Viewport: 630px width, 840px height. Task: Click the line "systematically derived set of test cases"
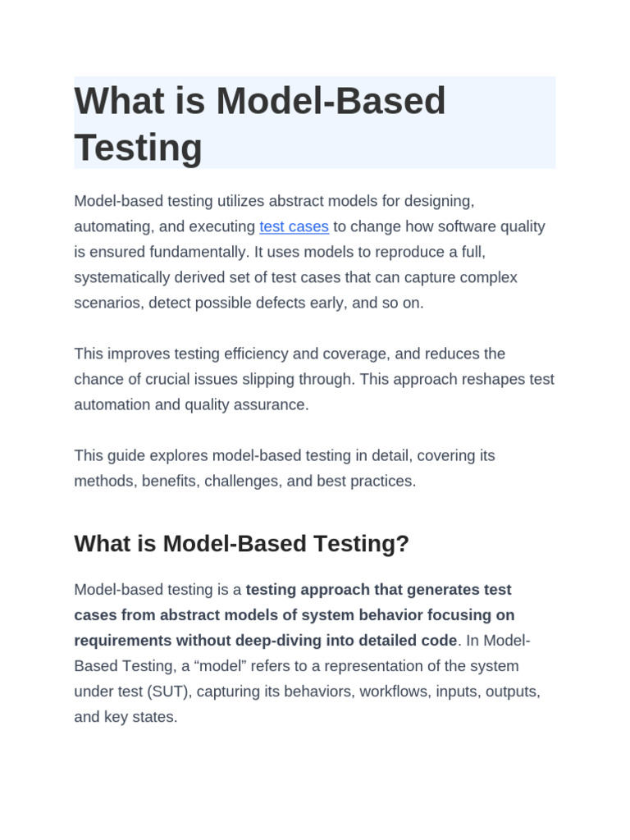click(295, 277)
